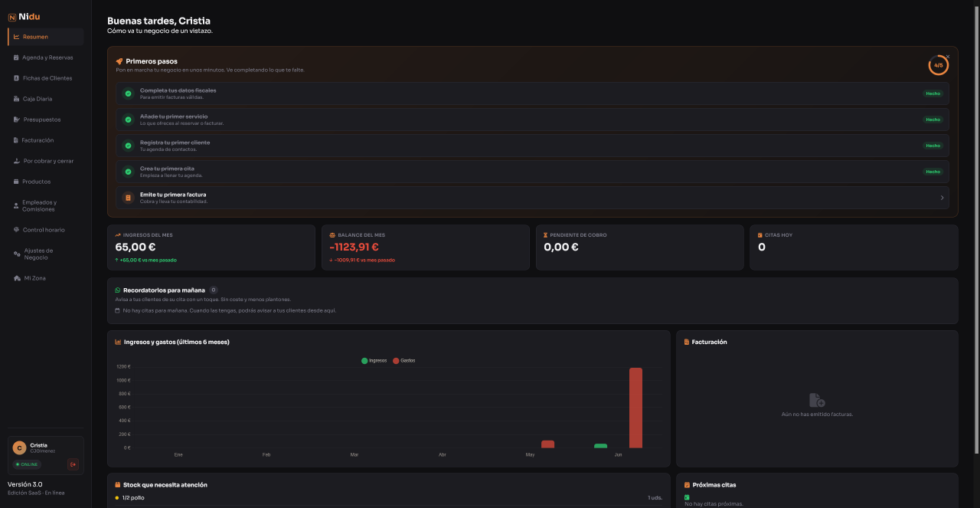980x508 pixels.
Task: Click checkmark for Crea tu primera cita
Action: pos(128,172)
